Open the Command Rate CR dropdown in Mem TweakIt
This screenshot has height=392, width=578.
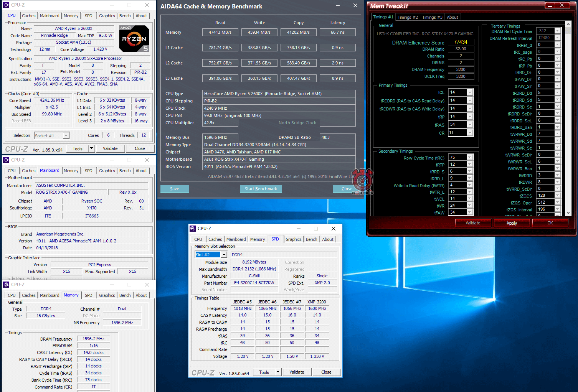(470, 133)
